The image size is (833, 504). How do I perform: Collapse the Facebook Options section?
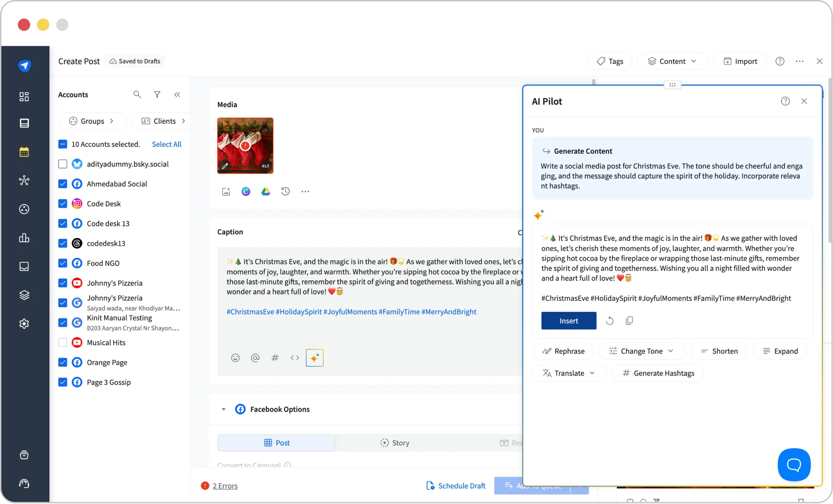click(x=224, y=409)
